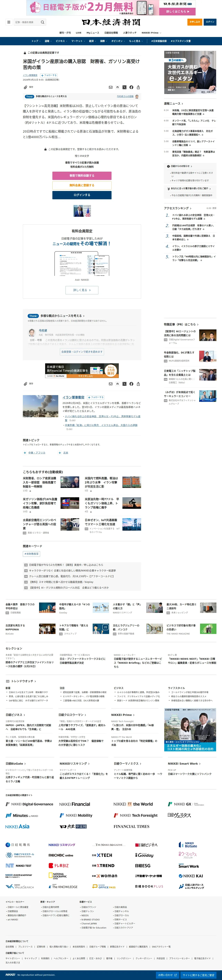Click 無料会員に登録する button

click(82, 185)
